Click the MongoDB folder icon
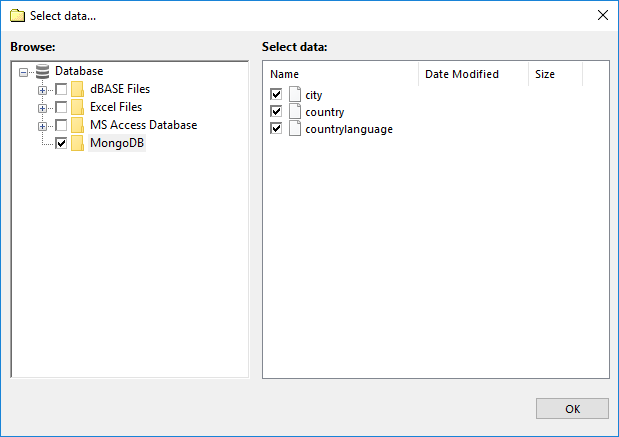 coord(78,144)
